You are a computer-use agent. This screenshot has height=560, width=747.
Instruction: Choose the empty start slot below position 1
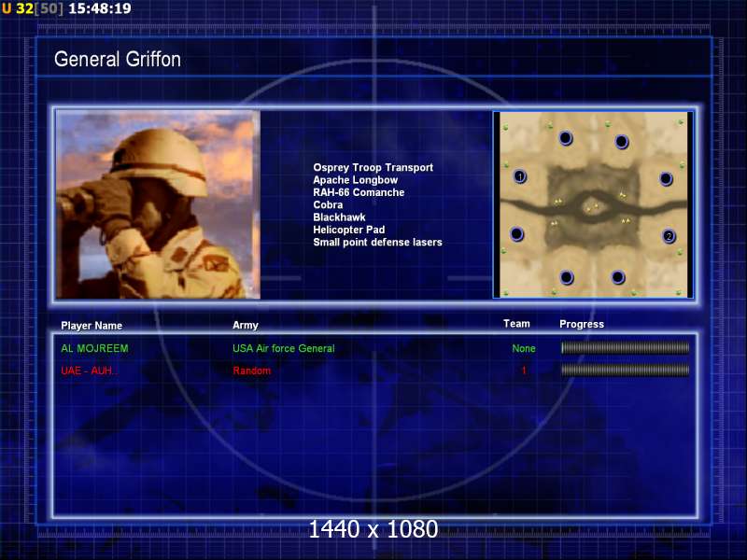(516, 234)
